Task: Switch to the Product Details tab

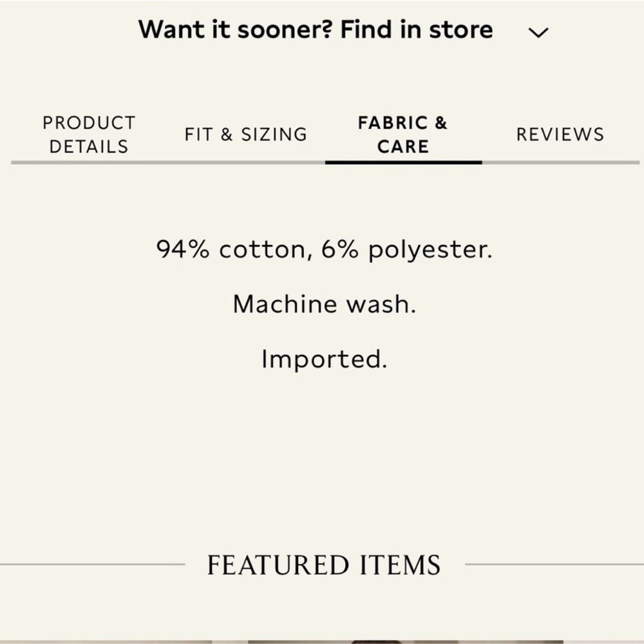Action: (89, 134)
